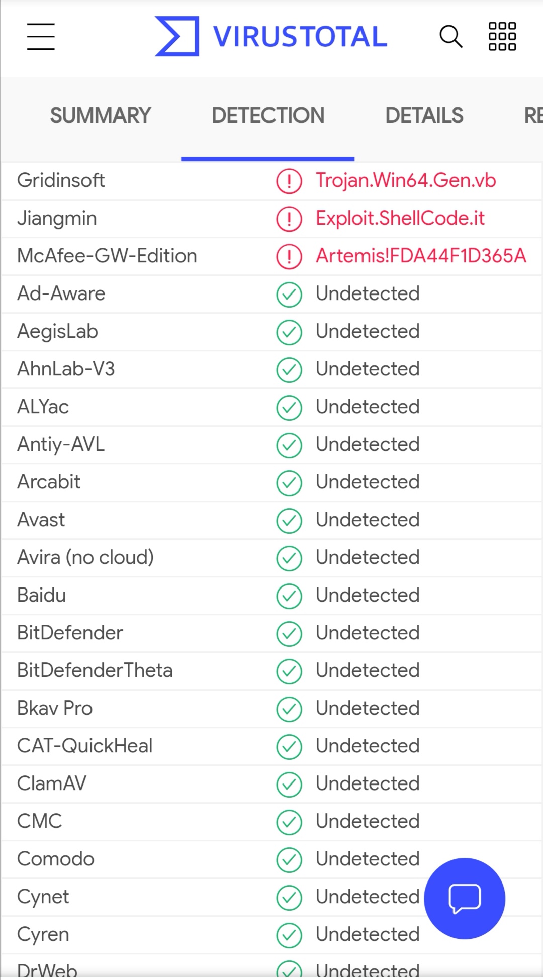Screen dimensions: 543x980
Task: Click the Trojan.Win64.Gen.vb detection label
Action: click(x=405, y=180)
